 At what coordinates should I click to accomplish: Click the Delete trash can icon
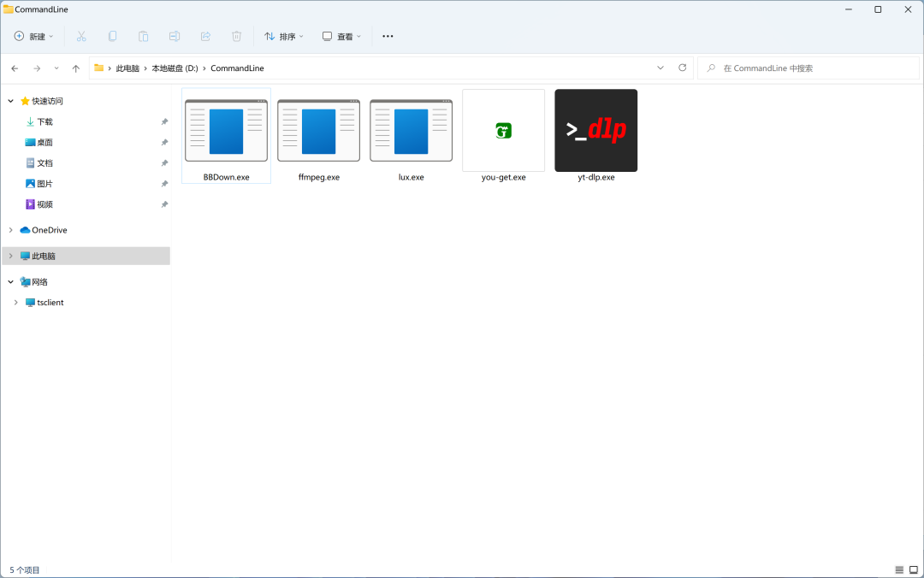click(236, 37)
